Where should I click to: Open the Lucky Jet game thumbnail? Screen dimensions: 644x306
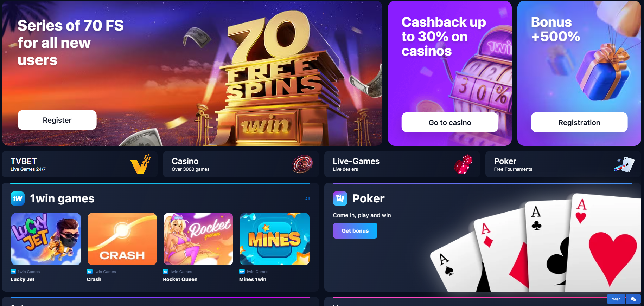46,239
